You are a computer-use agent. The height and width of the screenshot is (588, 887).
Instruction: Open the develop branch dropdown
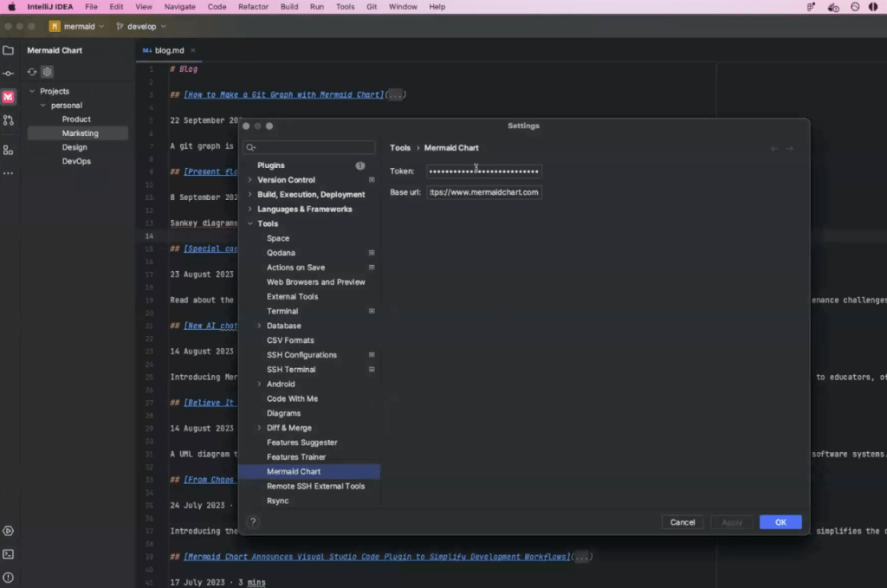(x=141, y=27)
